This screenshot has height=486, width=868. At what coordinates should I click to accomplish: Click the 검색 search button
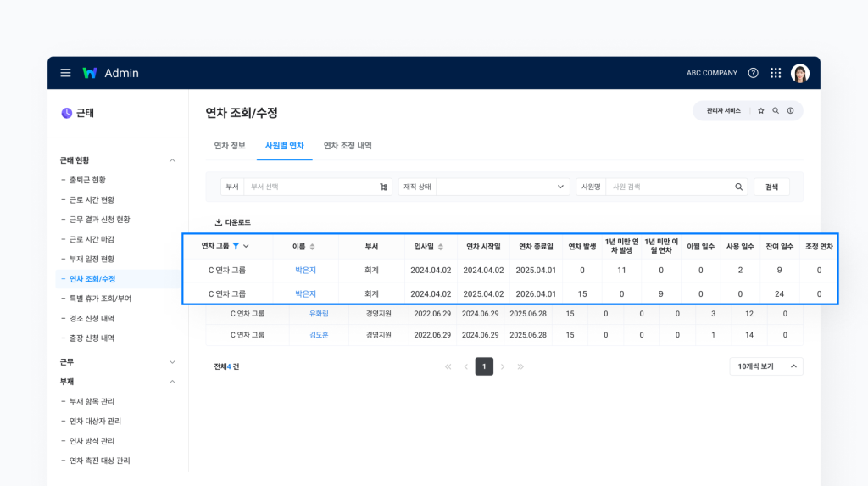click(771, 187)
